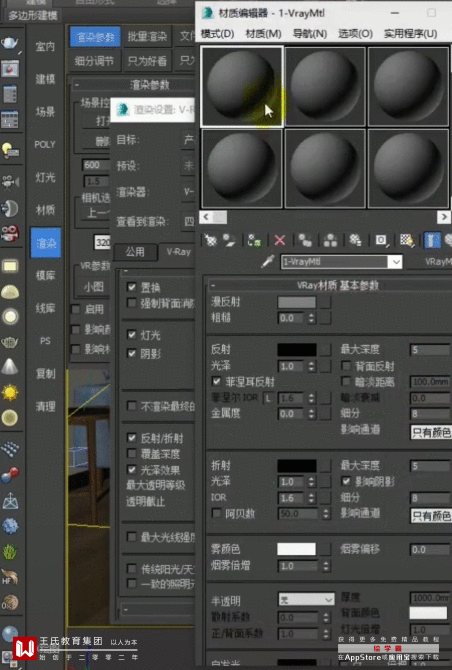
Task: Enable the 覆盖深度 checkbox
Action: pyautogui.click(x=132, y=453)
